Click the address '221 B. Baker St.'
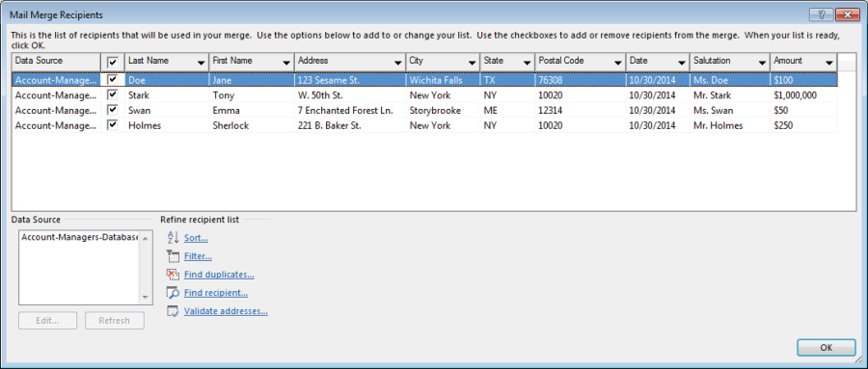This screenshot has width=868, height=369. [330, 125]
